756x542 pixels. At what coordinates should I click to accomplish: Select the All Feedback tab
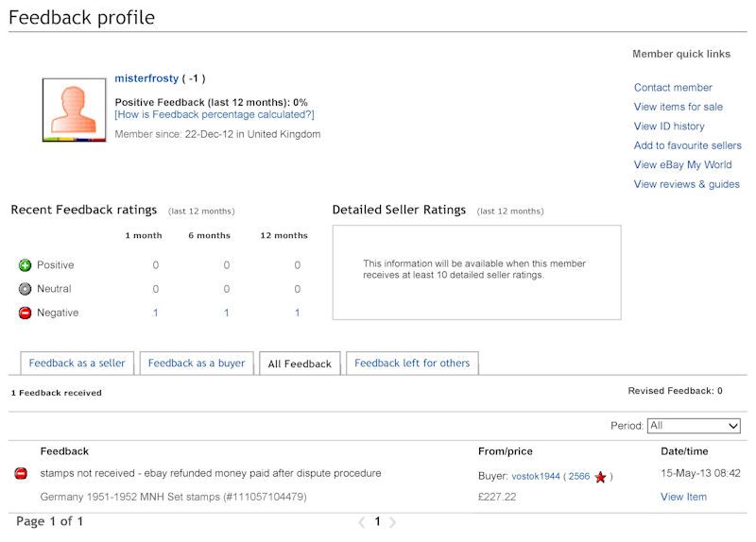click(300, 364)
